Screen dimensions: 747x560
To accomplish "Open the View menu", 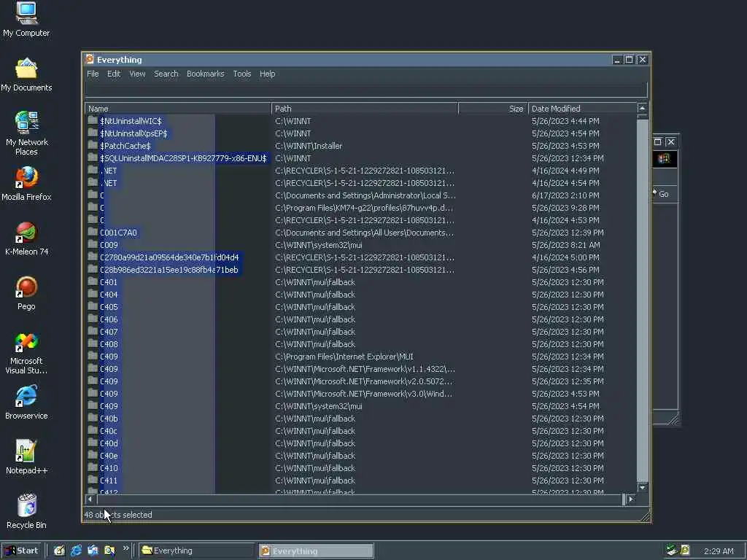I will click(x=137, y=74).
